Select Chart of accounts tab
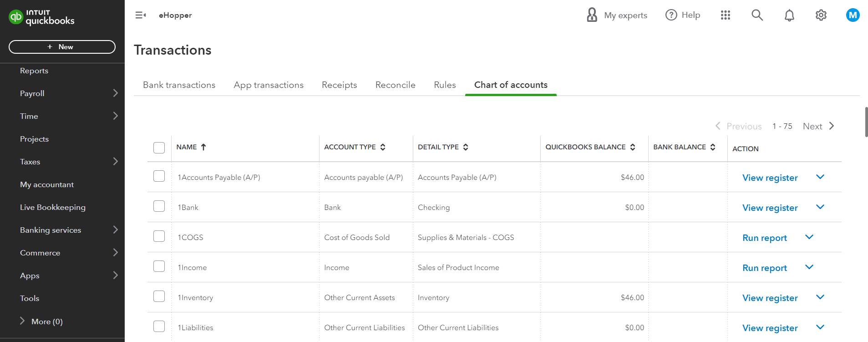This screenshot has height=342, width=868. pos(511,85)
